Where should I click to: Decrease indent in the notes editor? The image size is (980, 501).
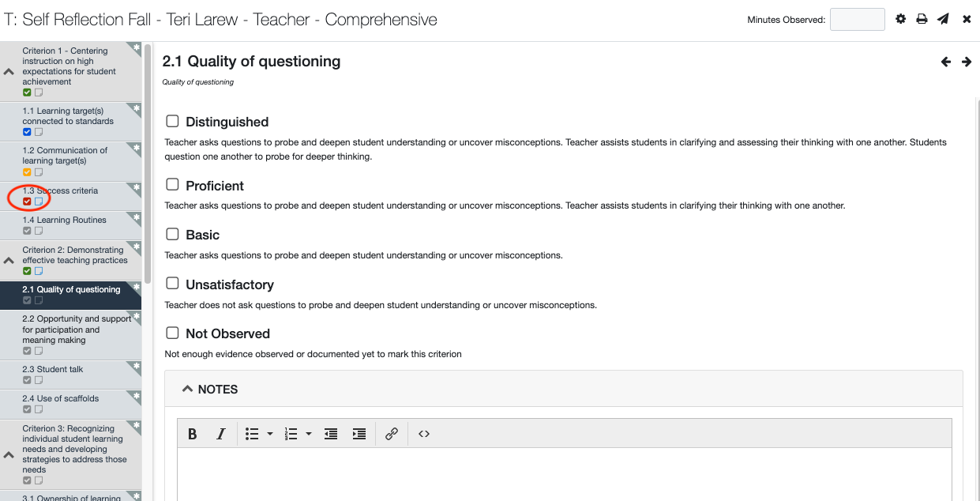[x=330, y=433]
